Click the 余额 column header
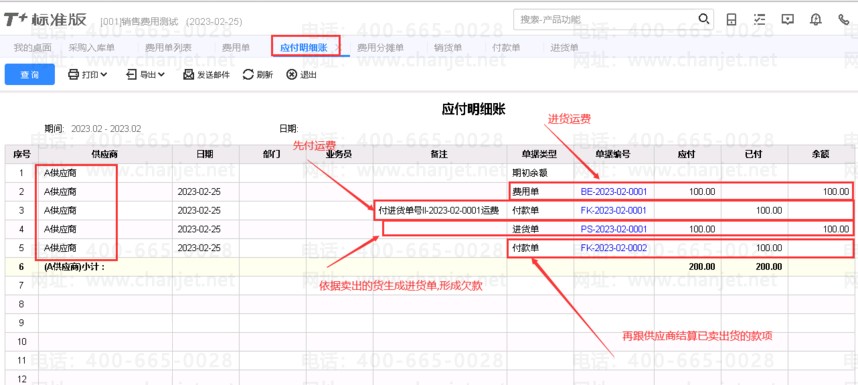 [x=820, y=154]
